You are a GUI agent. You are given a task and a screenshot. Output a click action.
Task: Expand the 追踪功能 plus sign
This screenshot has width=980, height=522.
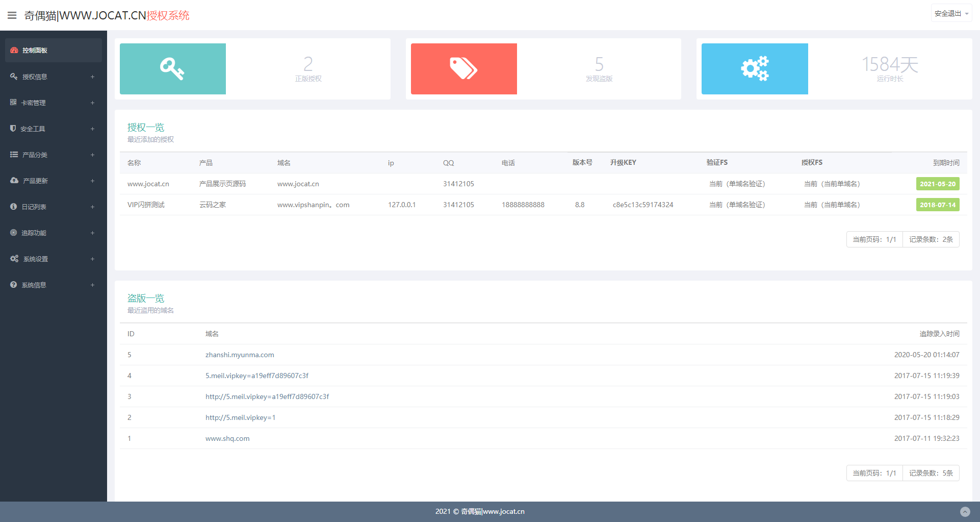point(92,233)
